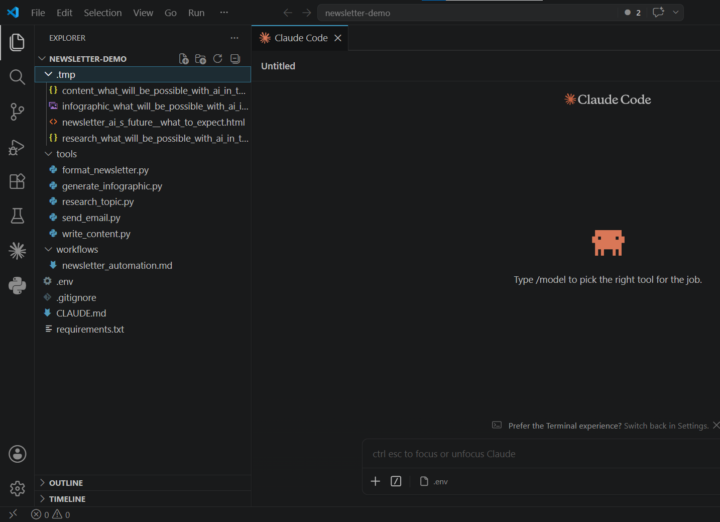Open send_email.py file
The width and height of the screenshot is (720, 522).
(143, 218)
